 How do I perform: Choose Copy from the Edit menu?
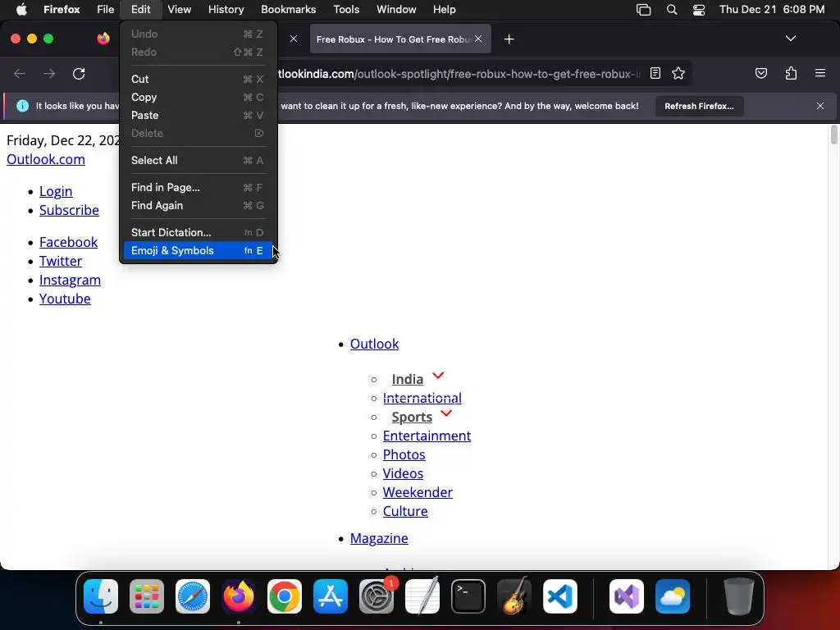tap(198, 97)
